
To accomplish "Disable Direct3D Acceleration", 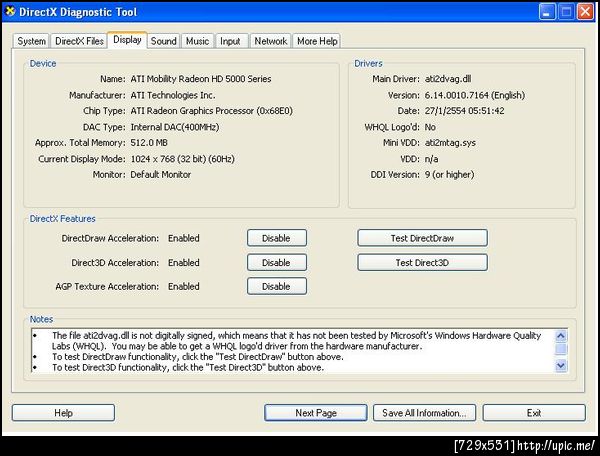I will (x=277, y=262).
